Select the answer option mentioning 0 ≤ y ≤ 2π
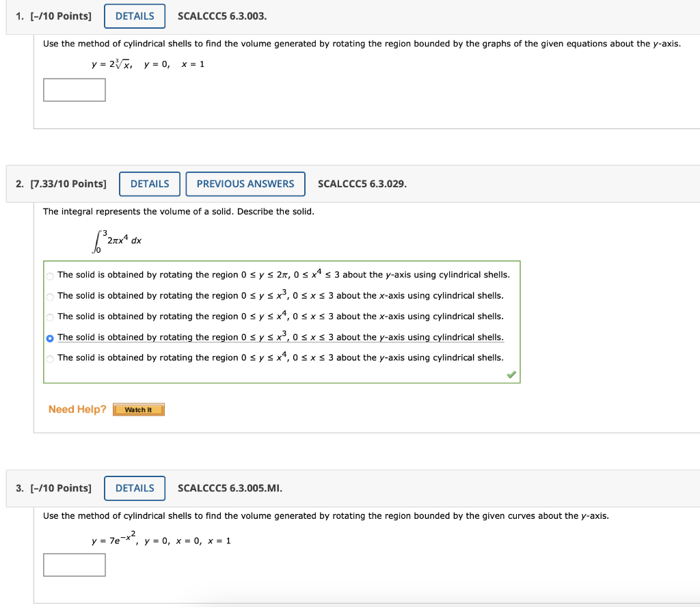The image size is (700, 607). [x=49, y=275]
